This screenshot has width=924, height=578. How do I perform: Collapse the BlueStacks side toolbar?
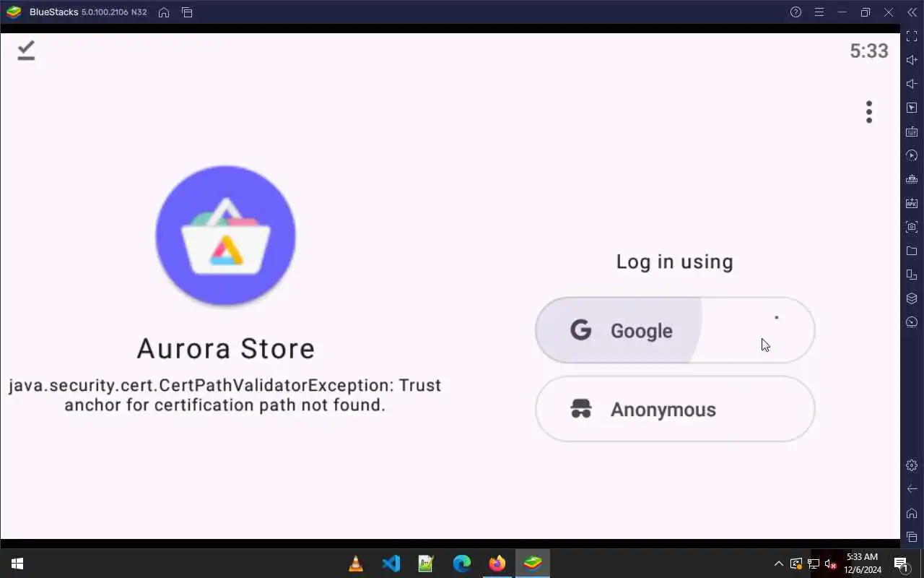912,12
